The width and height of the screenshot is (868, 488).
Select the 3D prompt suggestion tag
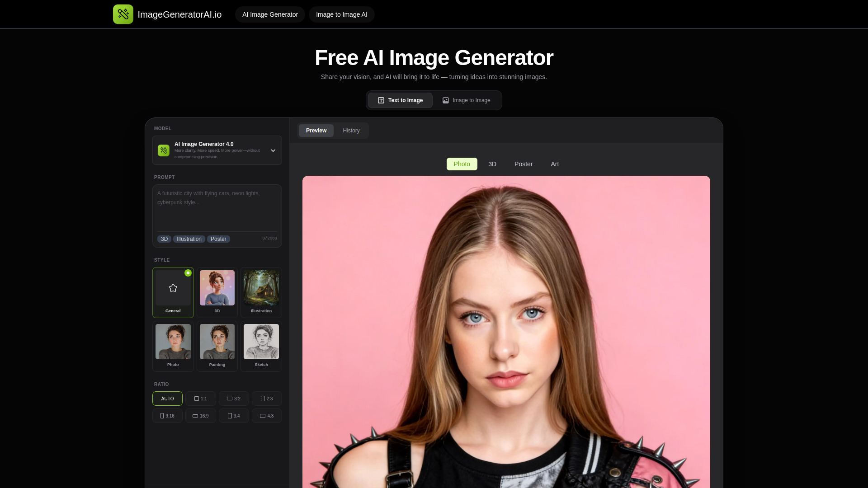[x=164, y=239]
